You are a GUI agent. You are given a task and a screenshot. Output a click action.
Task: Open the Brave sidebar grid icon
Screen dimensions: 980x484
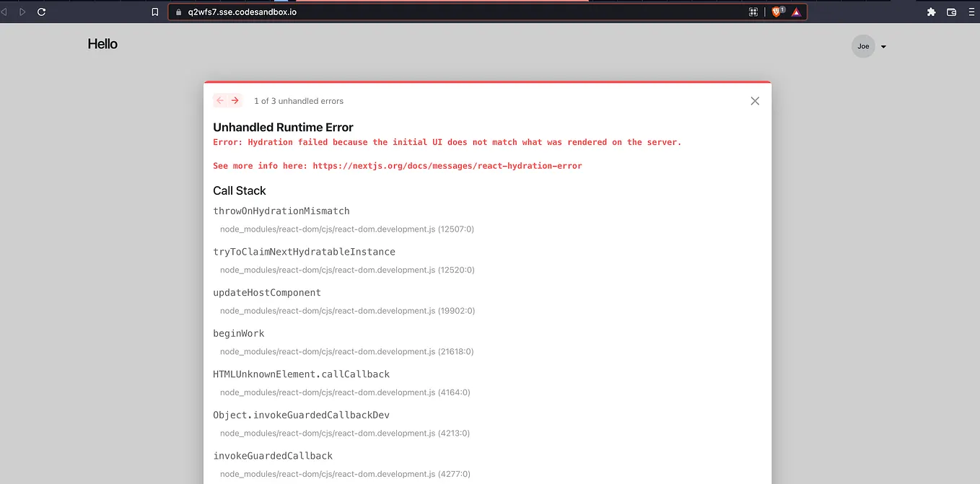pos(753,11)
